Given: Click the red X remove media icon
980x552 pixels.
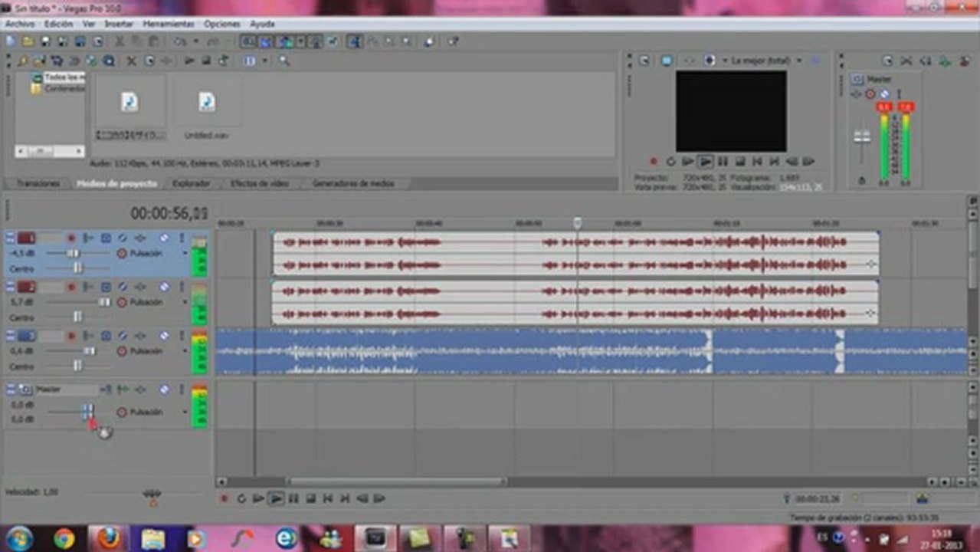Looking at the screenshot, I should pos(131,61).
